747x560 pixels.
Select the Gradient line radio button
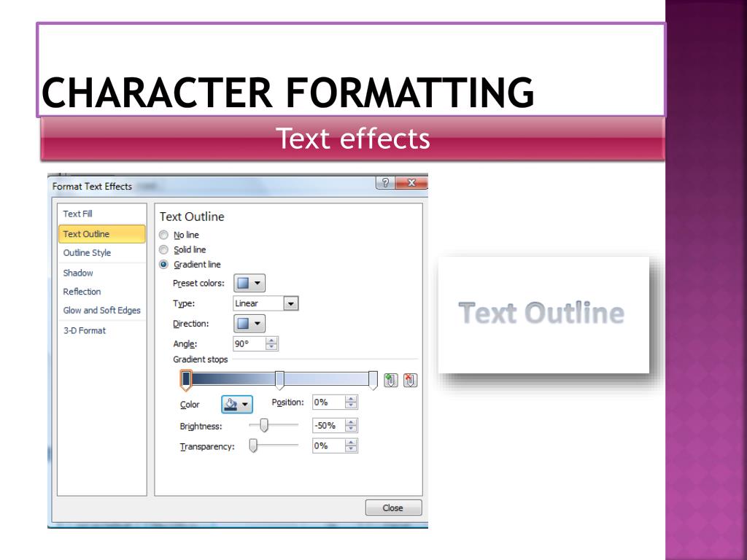tap(163, 264)
